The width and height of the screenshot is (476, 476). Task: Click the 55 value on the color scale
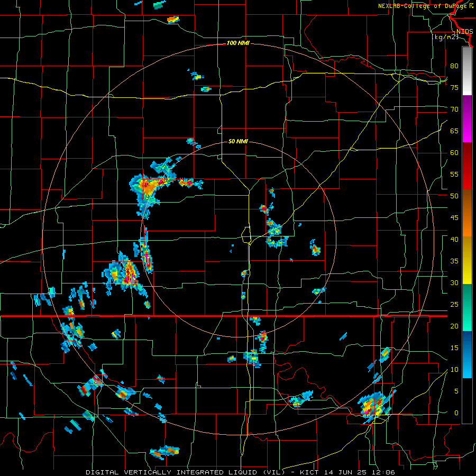click(454, 174)
